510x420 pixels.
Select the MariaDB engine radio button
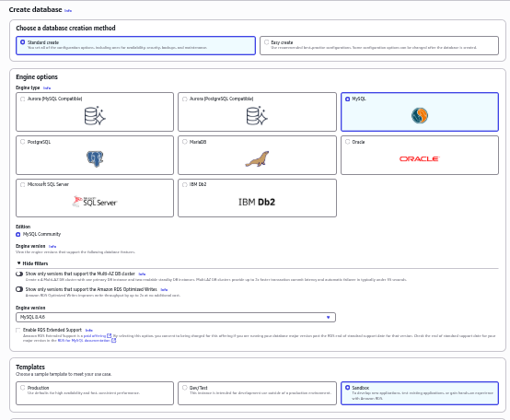[x=185, y=142]
